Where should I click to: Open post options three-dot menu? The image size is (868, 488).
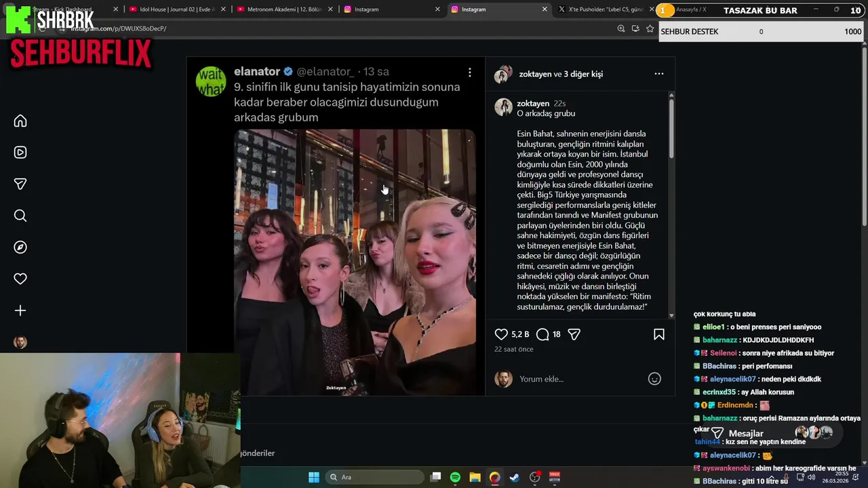(658, 74)
